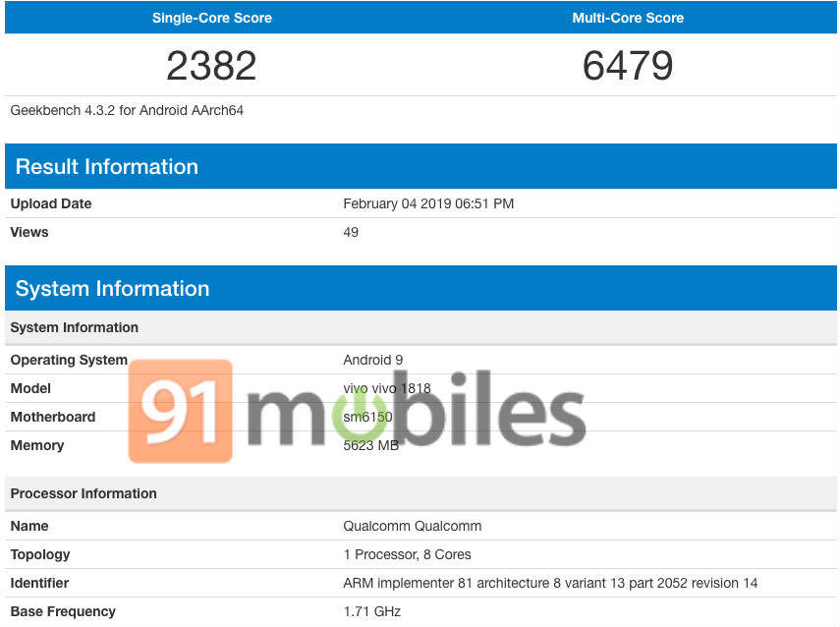Click the multi-core score 6479

[x=628, y=65]
